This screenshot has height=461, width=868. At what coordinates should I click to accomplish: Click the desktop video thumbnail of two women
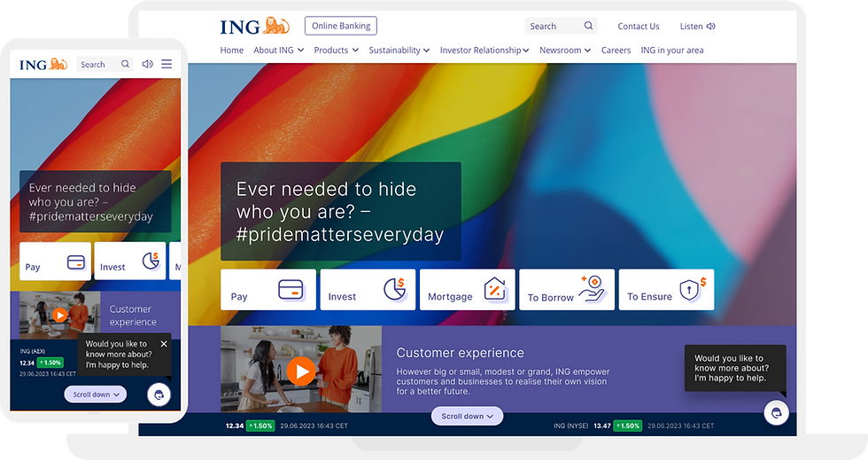(x=300, y=369)
